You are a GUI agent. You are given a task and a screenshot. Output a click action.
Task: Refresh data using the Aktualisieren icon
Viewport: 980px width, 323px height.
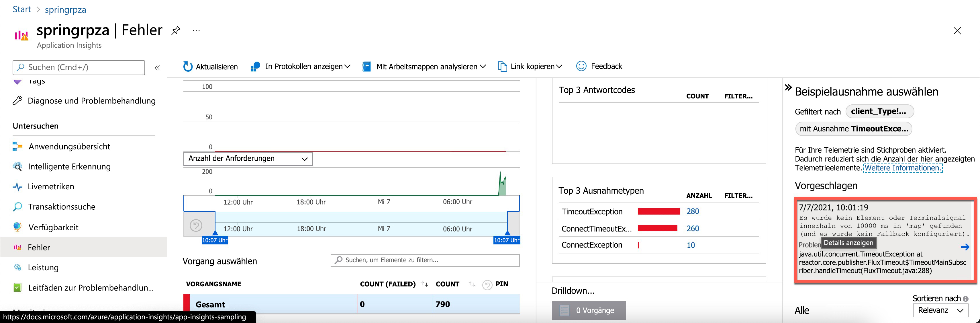pyautogui.click(x=188, y=66)
